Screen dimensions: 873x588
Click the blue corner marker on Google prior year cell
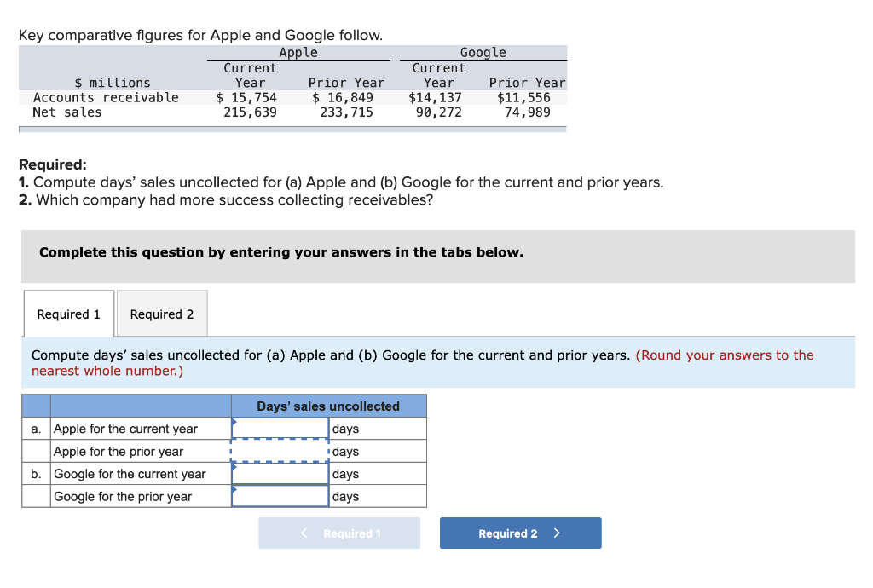[x=233, y=487]
